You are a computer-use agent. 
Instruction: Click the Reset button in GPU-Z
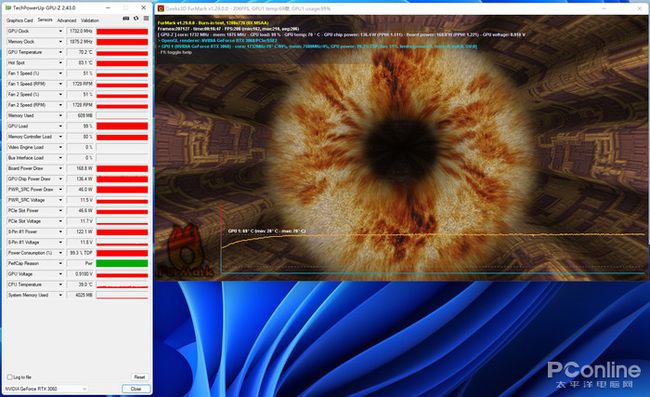139,377
